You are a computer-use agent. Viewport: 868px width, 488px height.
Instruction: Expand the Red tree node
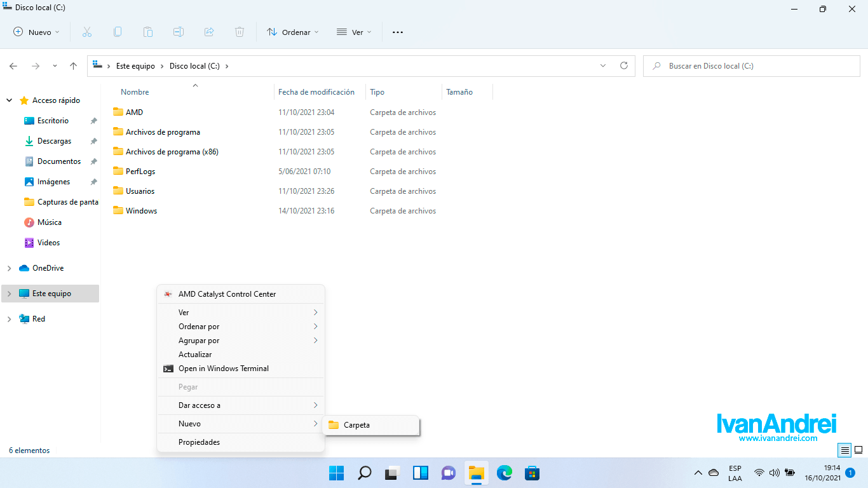[9, 319]
